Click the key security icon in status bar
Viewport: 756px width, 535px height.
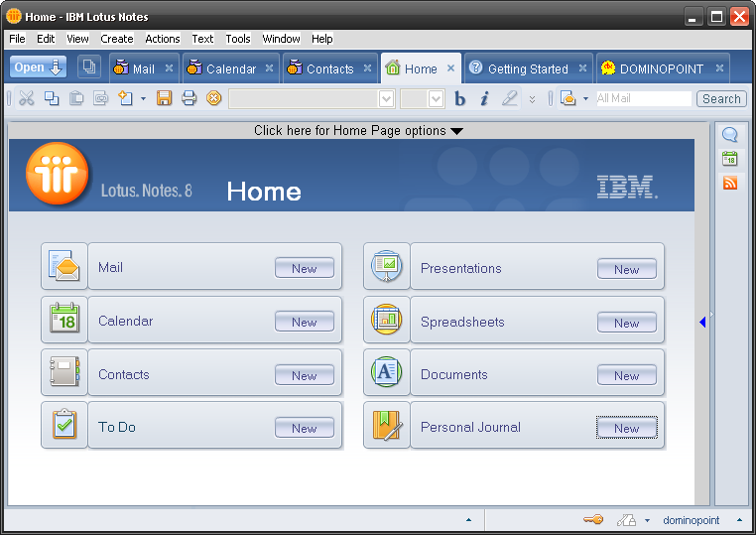coord(593,520)
